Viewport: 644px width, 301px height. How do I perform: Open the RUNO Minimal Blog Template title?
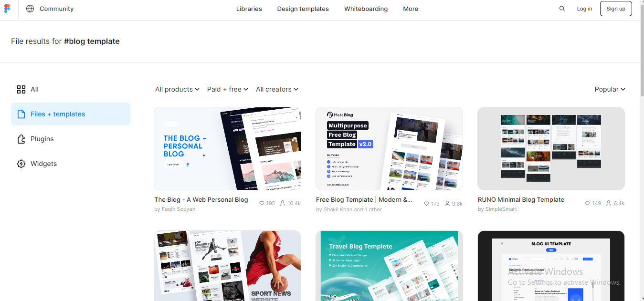click(521, 200)
